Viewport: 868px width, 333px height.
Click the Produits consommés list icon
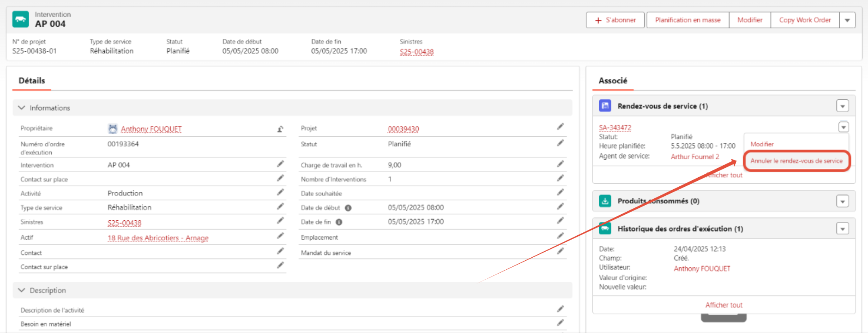coord(605,201)
